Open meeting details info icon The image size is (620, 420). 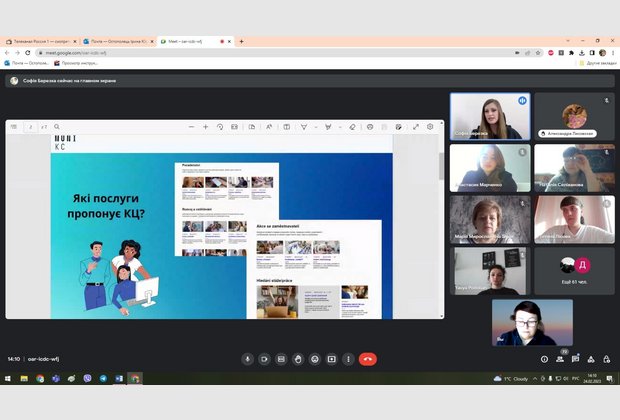(544, 359)
